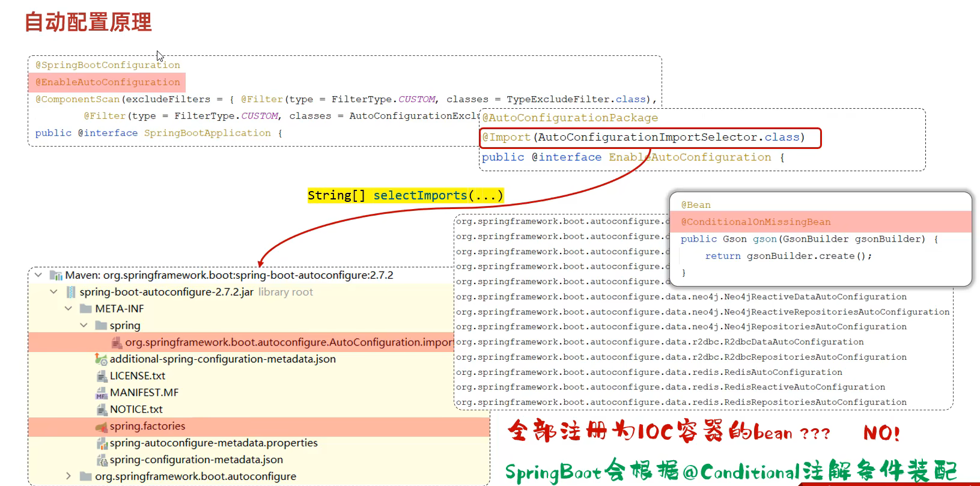Collapse the spring-boot-autoconfigure-2.7.2.jar node
The image size is (980, 486).
coord(53,292)
